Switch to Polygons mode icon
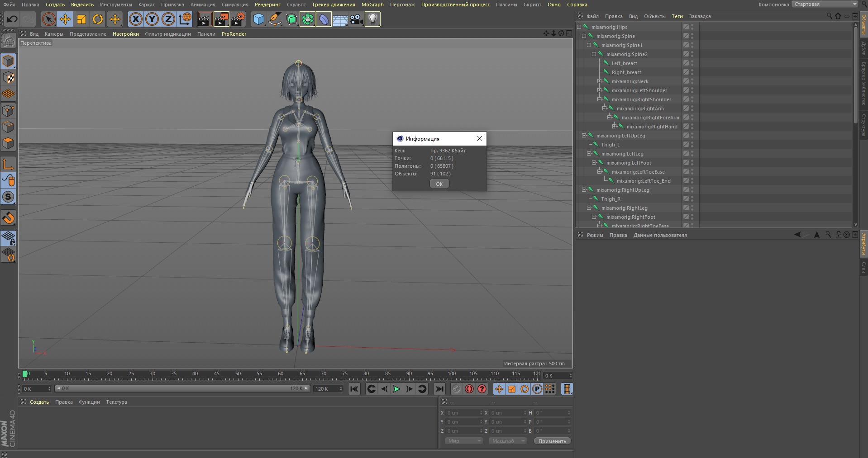The width and height of the screenshot is (868, 458). tap(8, 143)
